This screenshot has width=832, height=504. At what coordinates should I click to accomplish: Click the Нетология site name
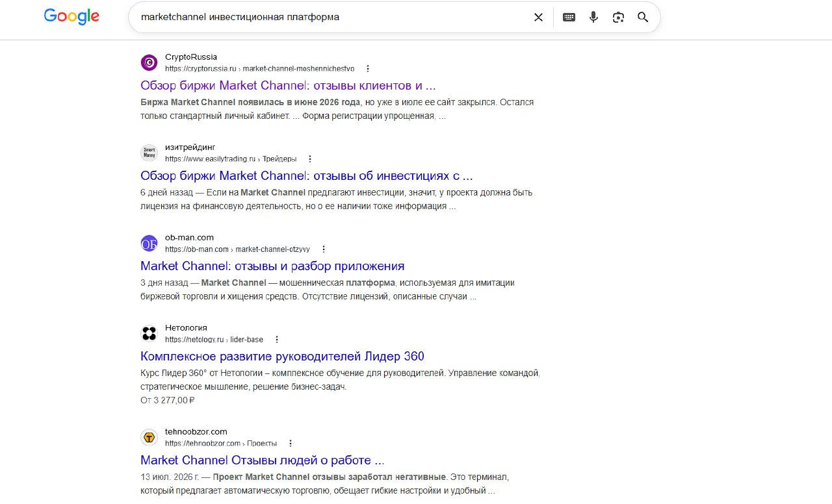pyautogui.click(x=186, y=328)
